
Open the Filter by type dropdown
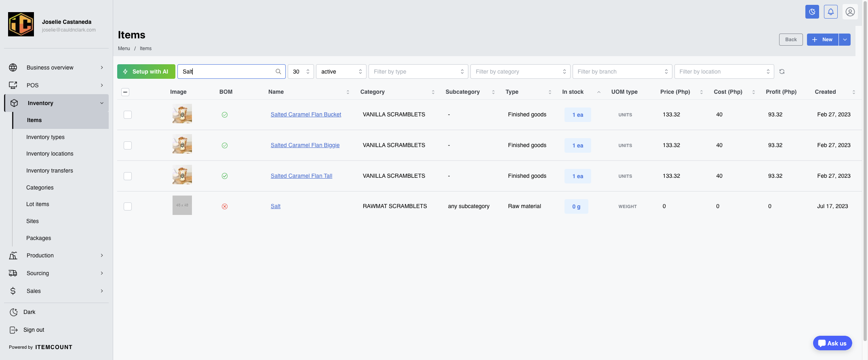tap(418, 72)
